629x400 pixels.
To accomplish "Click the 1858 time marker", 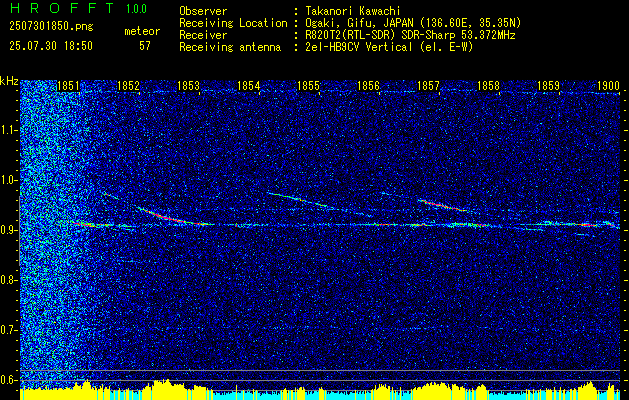I will [x=489, y=86].
